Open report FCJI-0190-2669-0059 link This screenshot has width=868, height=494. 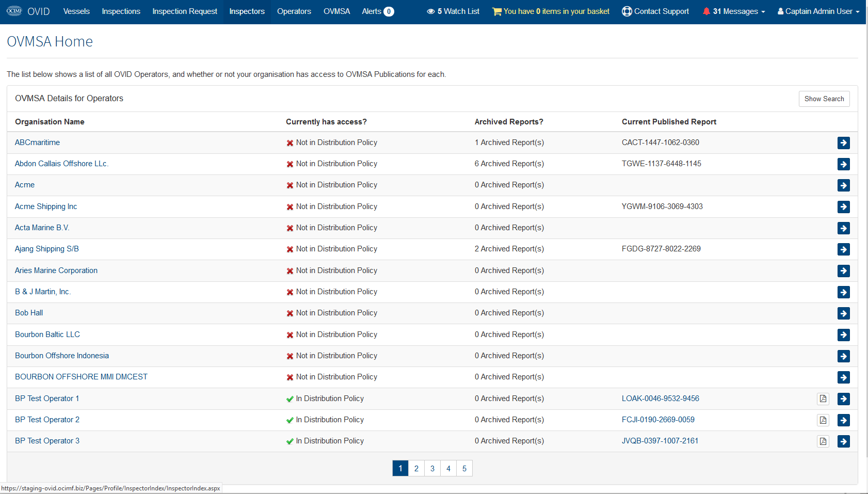point(658,420)
